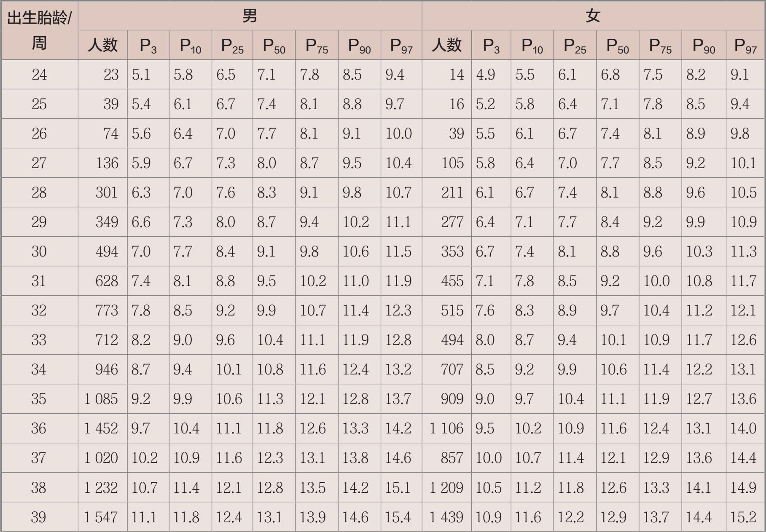This screenshot has height=532, width=766.
Task: Select the P75 header under 女
Action: point(660,45)
